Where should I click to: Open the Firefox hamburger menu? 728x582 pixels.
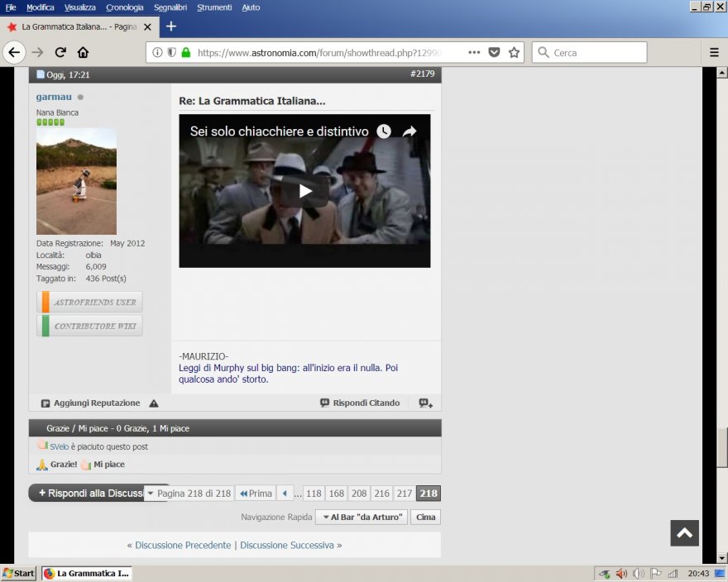(714, 52)
